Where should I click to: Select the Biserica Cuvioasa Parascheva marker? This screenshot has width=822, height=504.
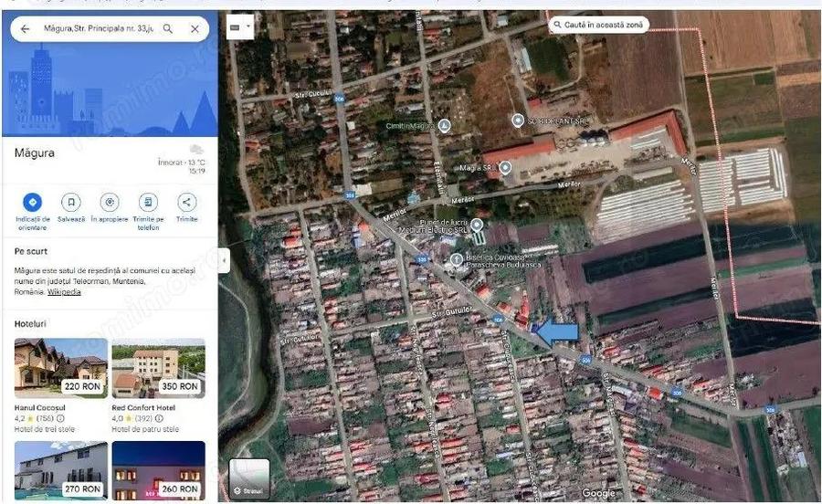tap(457, 259)
